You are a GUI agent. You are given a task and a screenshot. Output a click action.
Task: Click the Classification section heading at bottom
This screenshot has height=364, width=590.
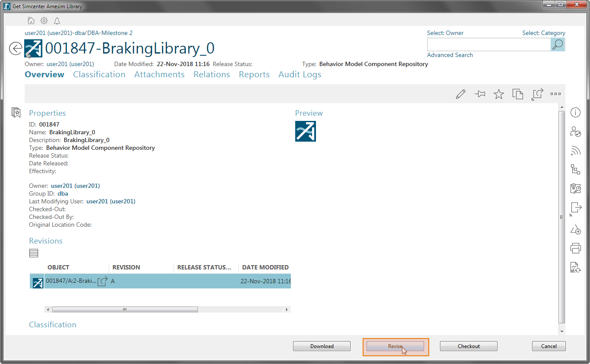(x=53, y=325)
